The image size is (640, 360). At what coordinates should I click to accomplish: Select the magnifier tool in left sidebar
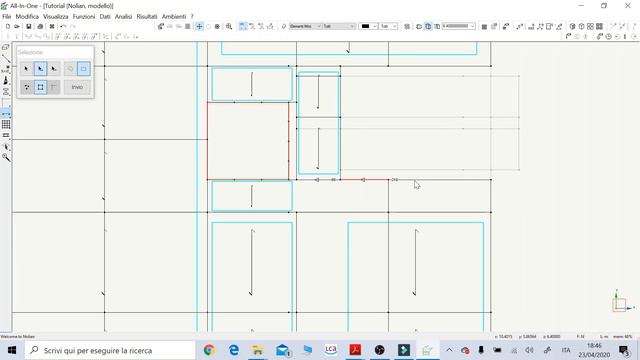click(x=6, y=157)
